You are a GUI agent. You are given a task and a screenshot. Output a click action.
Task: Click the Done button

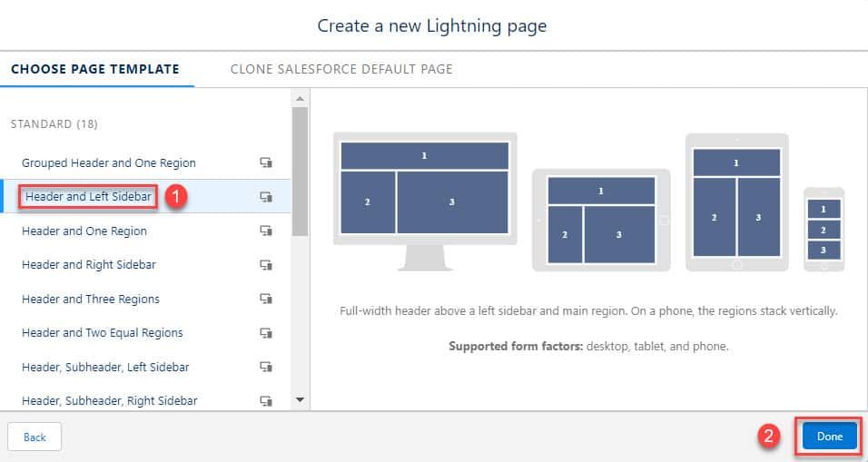(829, 437)
